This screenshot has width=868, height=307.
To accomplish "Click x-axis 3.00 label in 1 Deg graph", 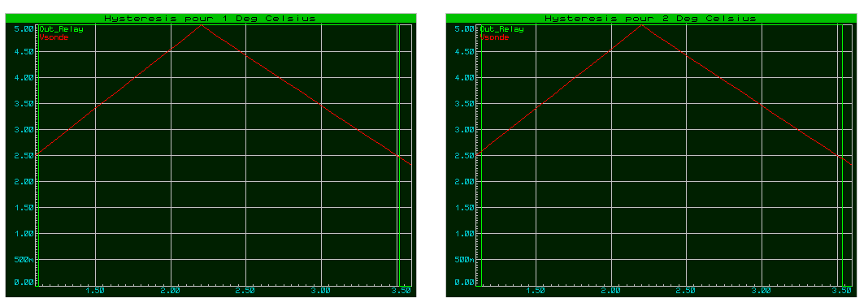I will point(321,291).
